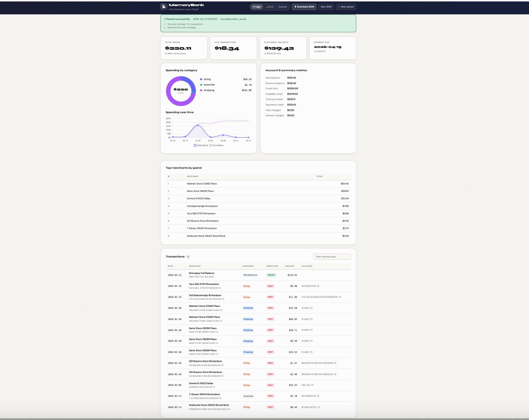Click the CREDIT badge on Directpay Full Balance
The height and width of the screenshot is (420, 529).
click(x=271, y=275)
